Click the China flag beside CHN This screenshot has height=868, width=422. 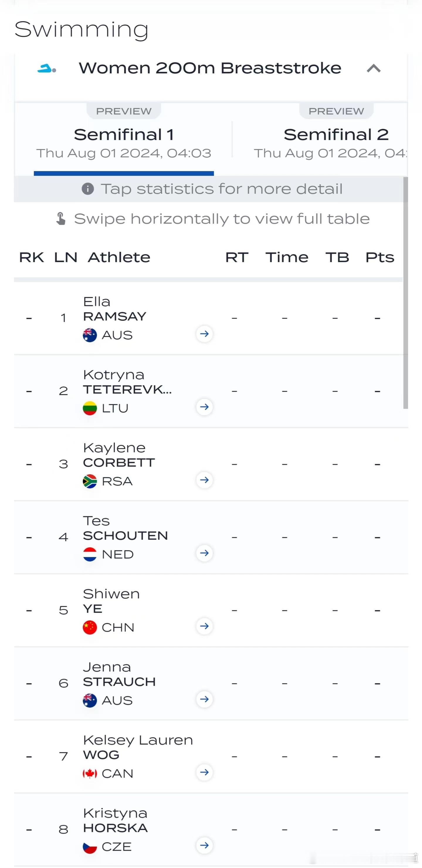pos(90,627)
